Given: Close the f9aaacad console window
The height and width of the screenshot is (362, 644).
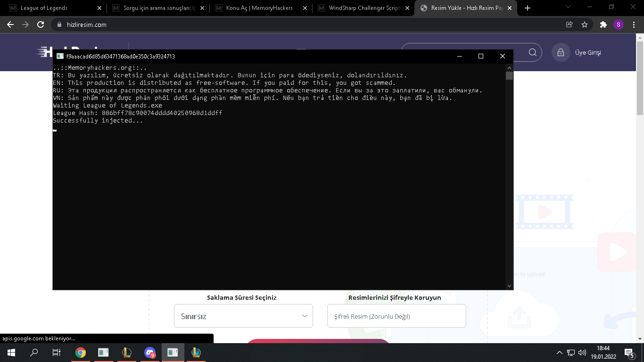Looking at the screenshot, I should pyautogui.click(x=503, y=56).
